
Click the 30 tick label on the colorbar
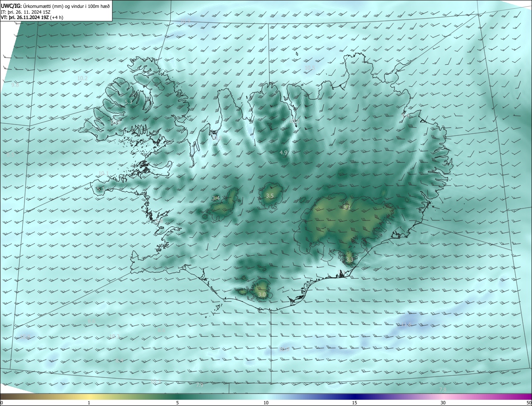[443, 403]
